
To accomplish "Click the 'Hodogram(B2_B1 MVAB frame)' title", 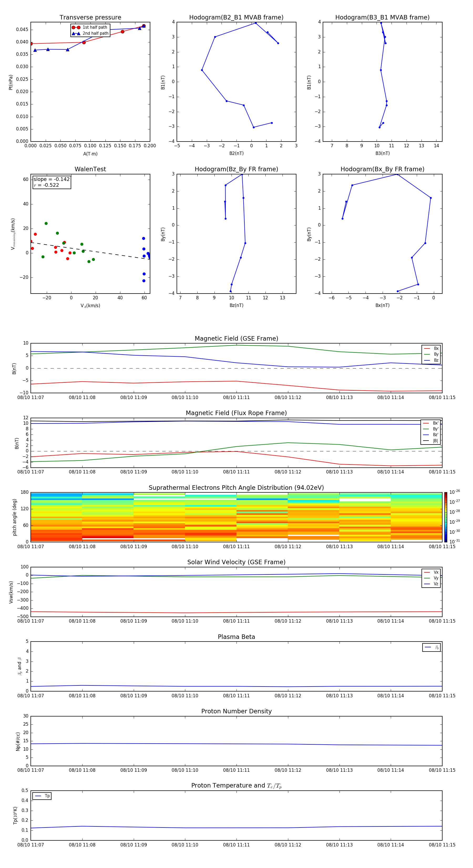I will 236,18.
